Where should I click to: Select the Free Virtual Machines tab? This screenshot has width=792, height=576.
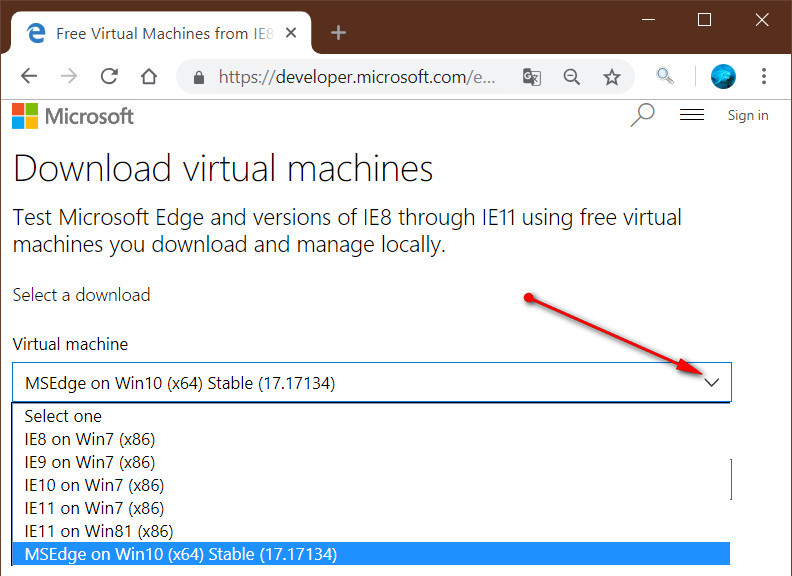pyautogui.click(x=161, y=33)
